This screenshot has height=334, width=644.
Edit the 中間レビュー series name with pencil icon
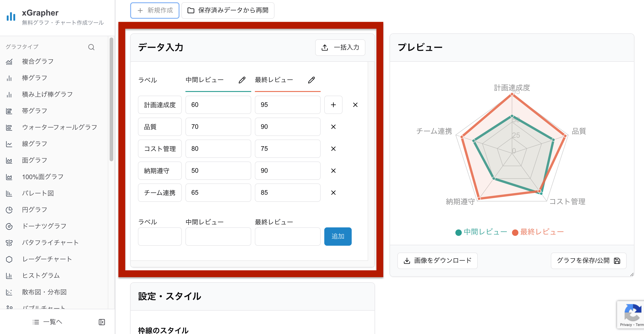(x=242, y=80)
